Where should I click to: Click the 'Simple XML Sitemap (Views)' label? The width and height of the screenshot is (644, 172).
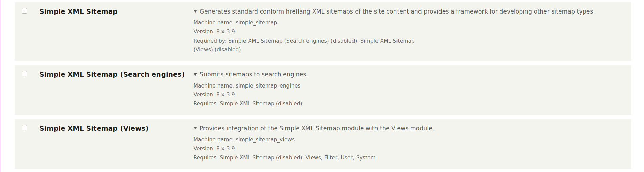[94, 128]
